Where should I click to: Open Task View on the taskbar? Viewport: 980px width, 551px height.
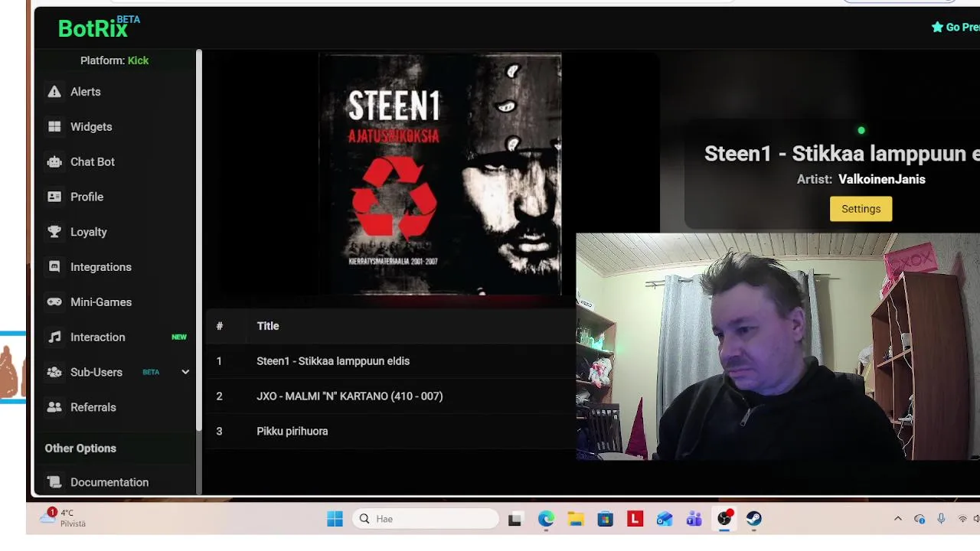pyautogui.click(x=515, y=519)
